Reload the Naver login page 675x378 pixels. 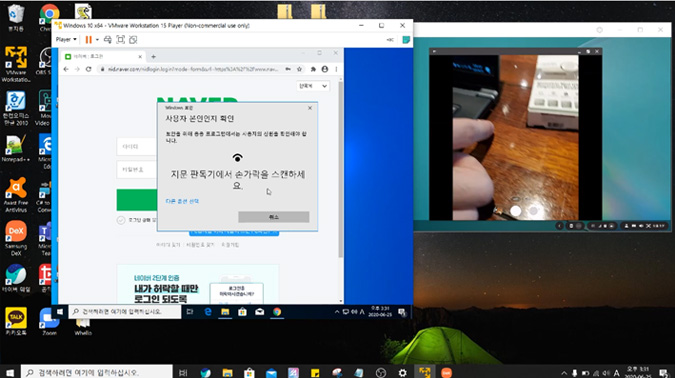point(89,69)
